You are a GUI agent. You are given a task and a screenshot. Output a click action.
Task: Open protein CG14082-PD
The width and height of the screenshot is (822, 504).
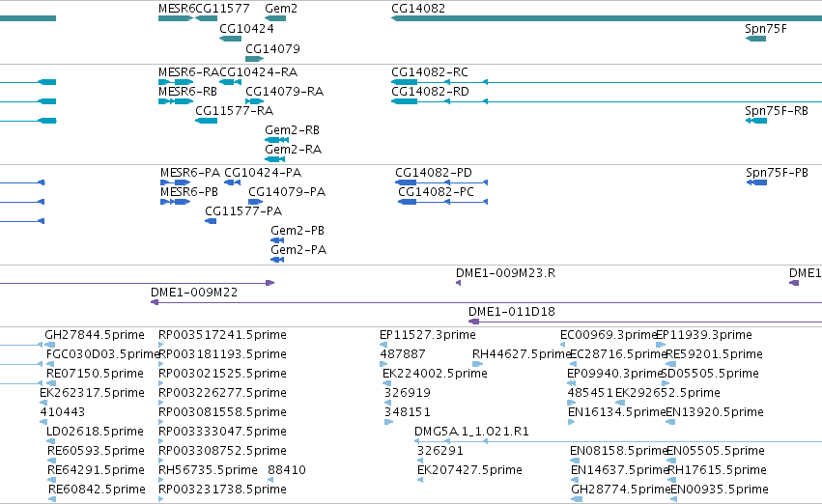click(x=434, y=173)
